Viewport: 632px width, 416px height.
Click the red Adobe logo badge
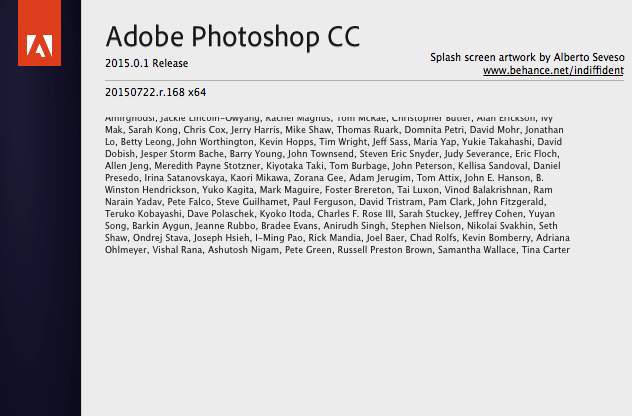40,33
